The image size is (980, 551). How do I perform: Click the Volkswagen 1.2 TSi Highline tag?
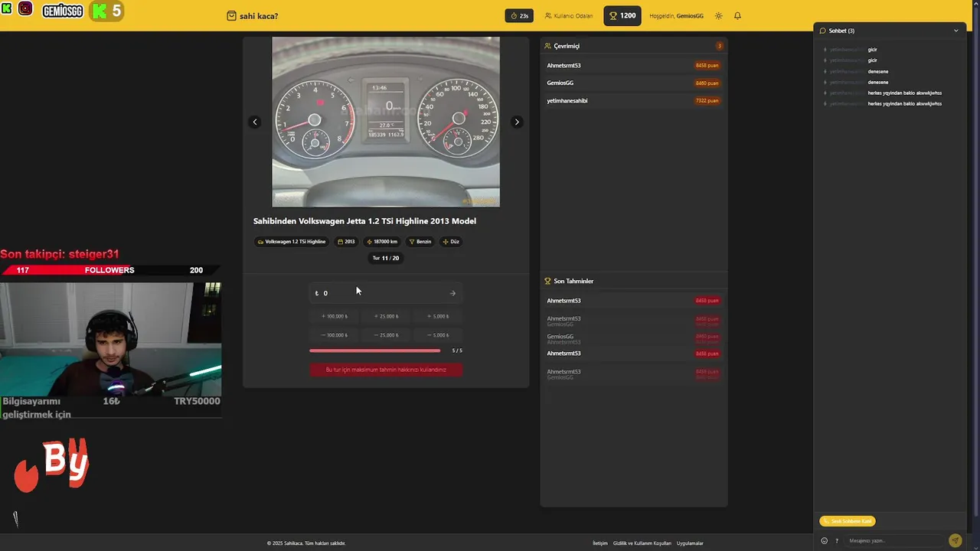[x=292, y=242]
